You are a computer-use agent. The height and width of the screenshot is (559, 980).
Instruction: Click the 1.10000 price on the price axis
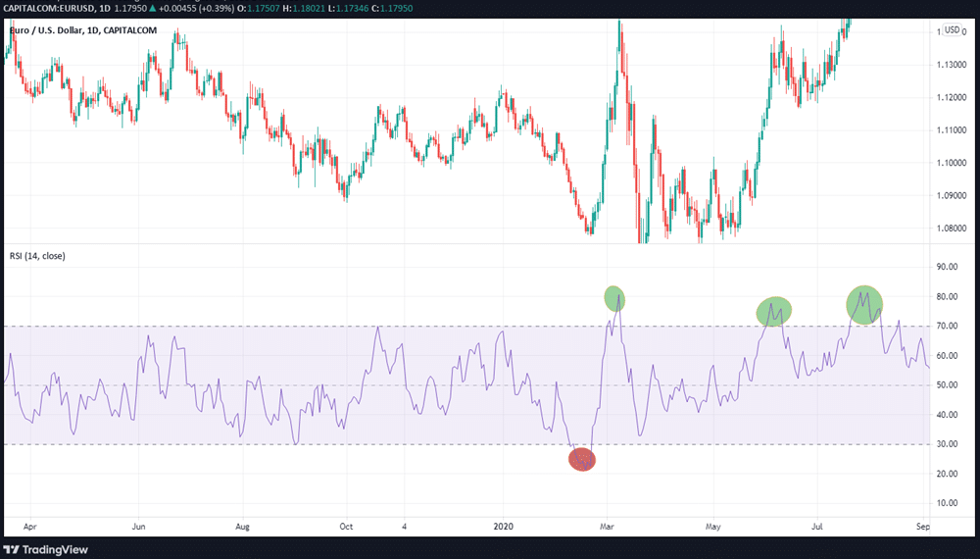(951, 163)
